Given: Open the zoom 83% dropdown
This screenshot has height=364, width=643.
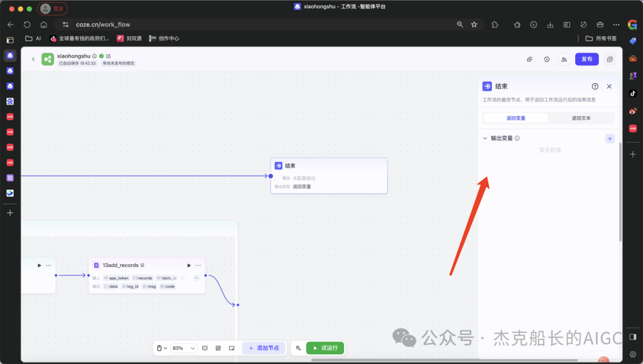Looking at the screenshot, I should tap(183, 348).
